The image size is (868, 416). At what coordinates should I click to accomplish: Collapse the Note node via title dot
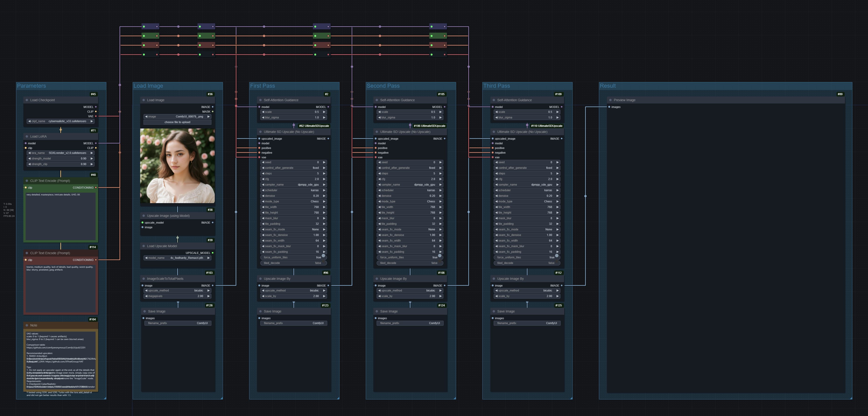pos(27,325)
